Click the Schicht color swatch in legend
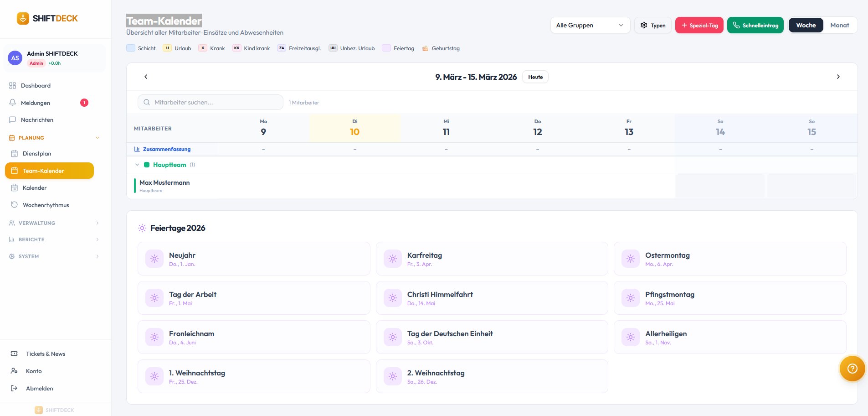868x416 pixels. [131, 48]
